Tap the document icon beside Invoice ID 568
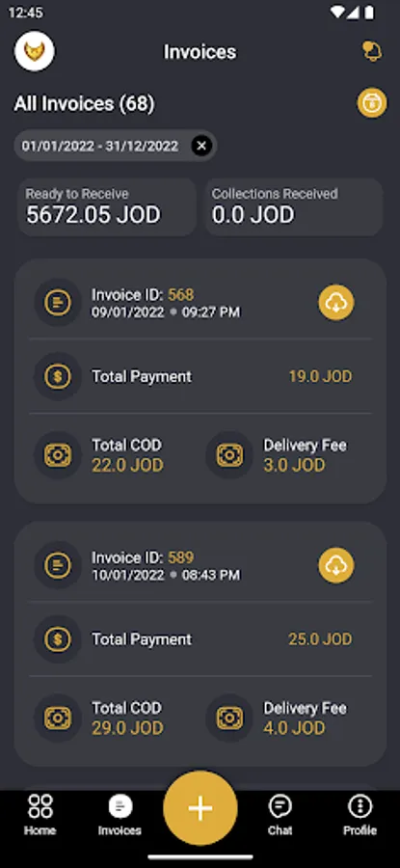 pyautogui.click(x=58, y=302)
